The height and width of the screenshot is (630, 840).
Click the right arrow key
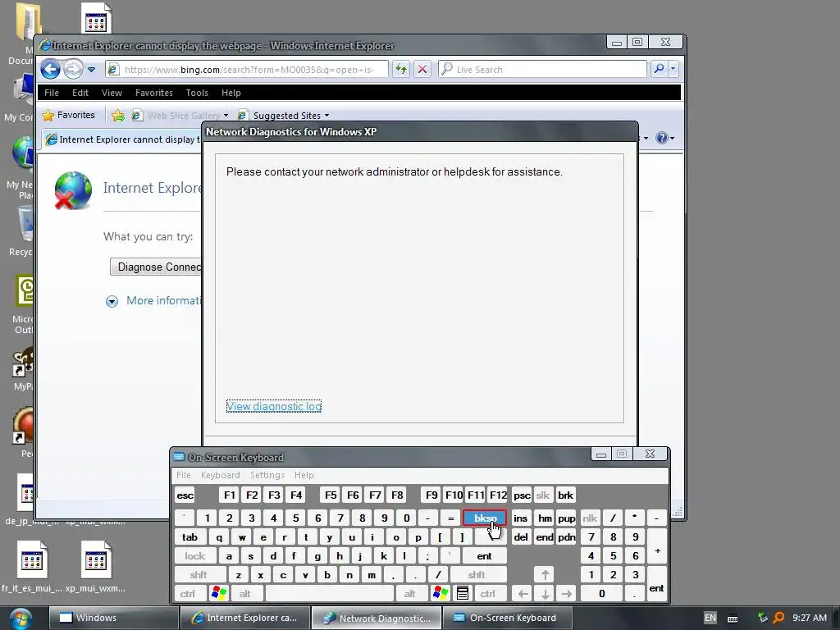click(x=566, y=594)
